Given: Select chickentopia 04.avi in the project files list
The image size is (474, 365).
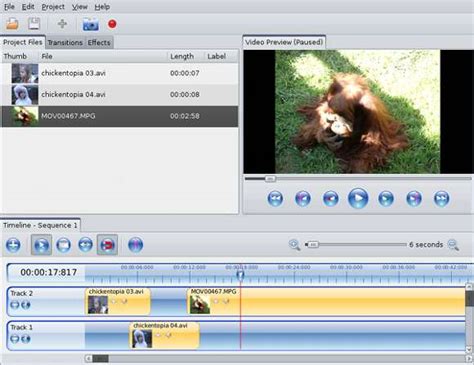Looking at the screenshot, I should [x=120, y=95].
